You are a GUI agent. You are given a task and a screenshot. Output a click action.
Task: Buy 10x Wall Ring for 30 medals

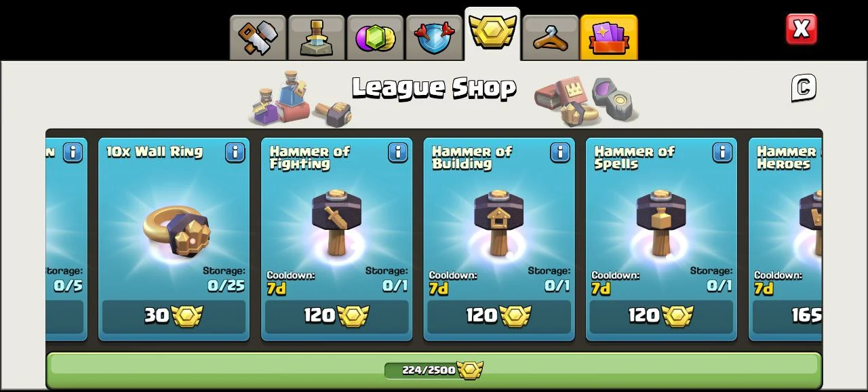point(174,317)
